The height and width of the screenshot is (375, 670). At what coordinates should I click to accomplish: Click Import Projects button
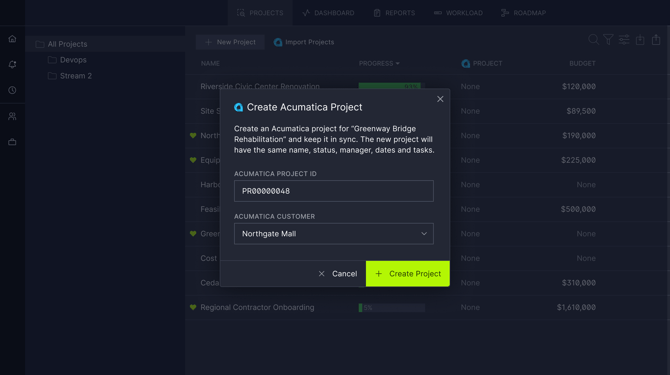pos(304,42)
